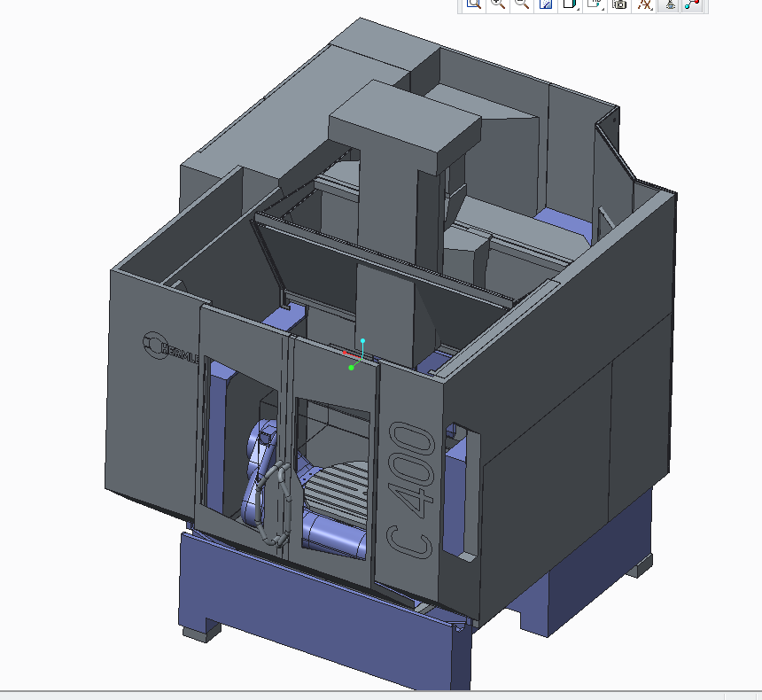Screen dimensions: 762x700
Task: Select the Zoom In tool
Action: (498, 4)
